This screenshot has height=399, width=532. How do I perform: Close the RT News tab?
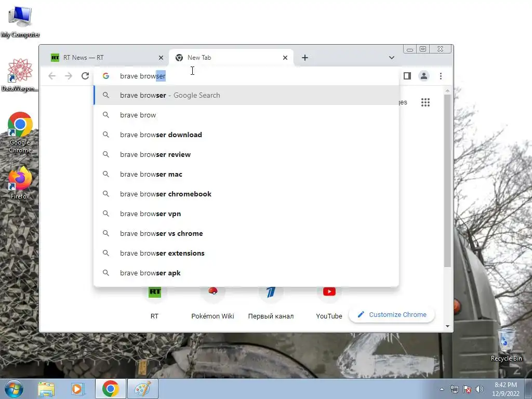coord(161,58)
